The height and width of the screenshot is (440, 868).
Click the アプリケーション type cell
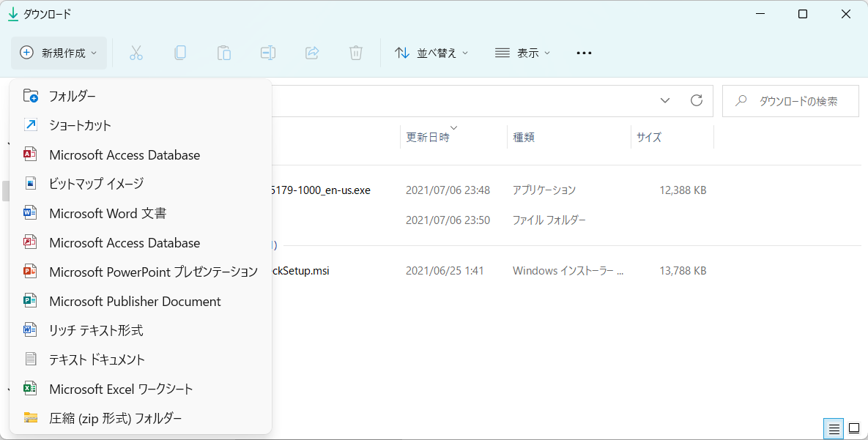544,190
